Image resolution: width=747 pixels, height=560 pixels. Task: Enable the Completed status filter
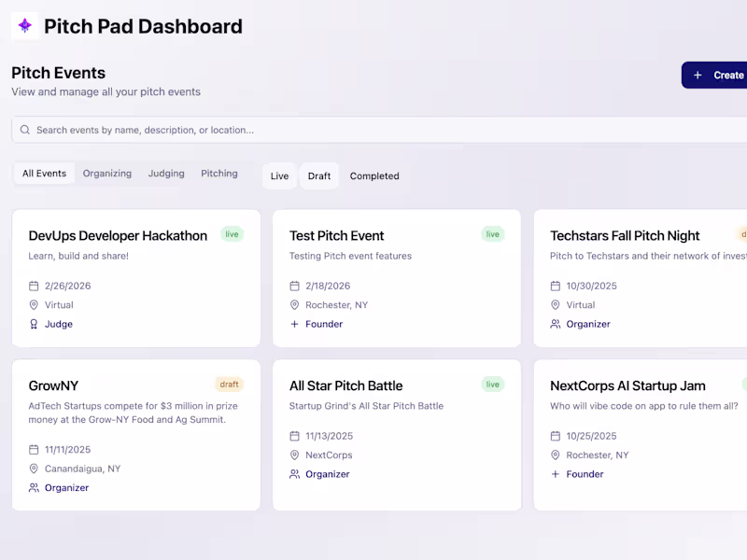click(373, 175)
